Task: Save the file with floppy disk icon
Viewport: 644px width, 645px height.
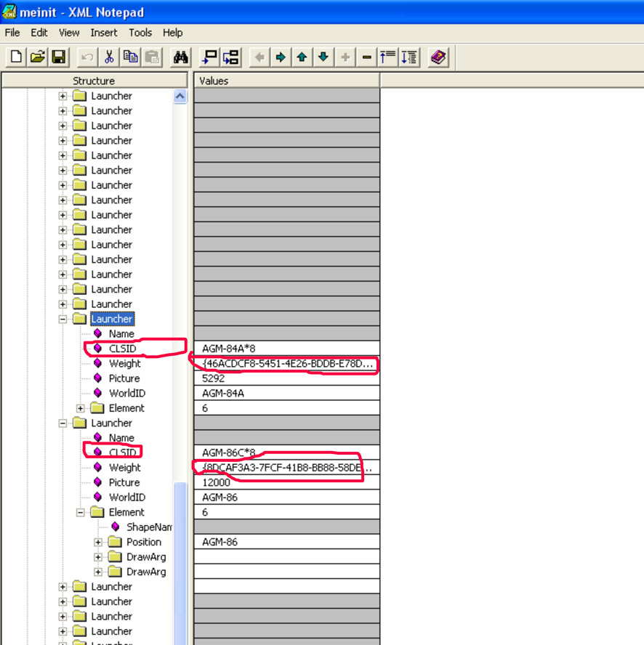Action: [59, 57]
